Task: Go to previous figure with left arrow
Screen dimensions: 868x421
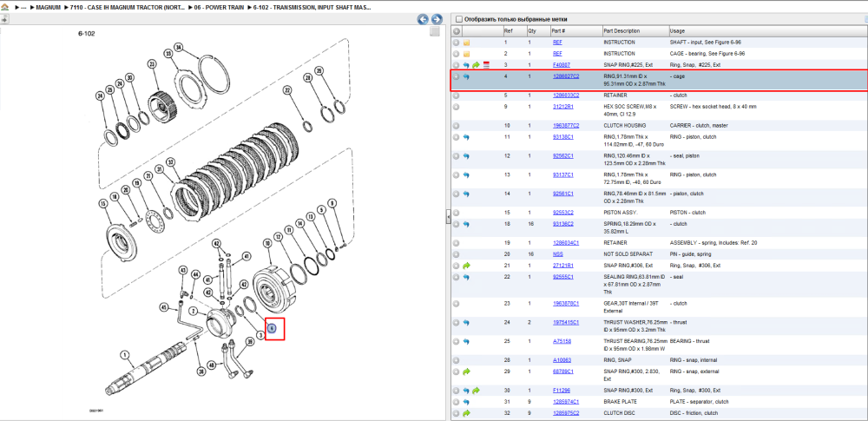Action: click(x=423, y=19)
